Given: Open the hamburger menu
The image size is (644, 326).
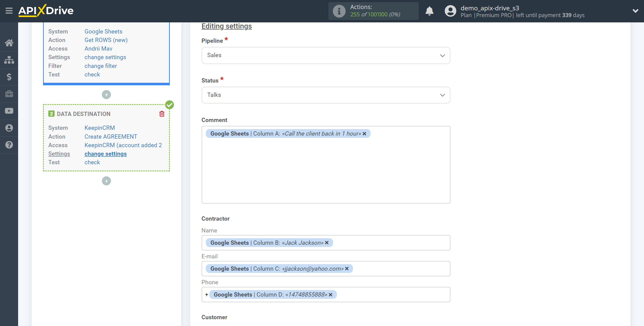Looking at the screenshot, I should (9, 11).
